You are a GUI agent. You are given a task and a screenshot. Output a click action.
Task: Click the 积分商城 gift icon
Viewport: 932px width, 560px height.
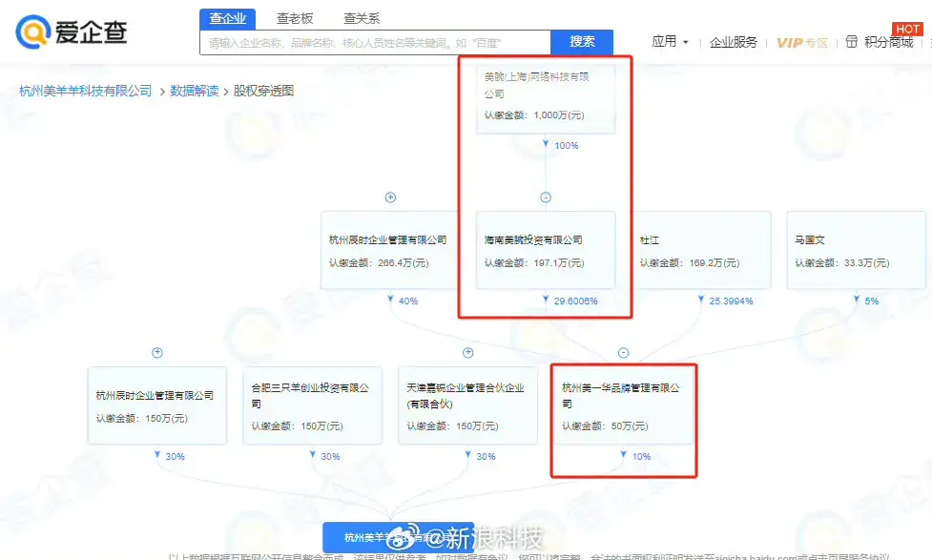pyautogui.click(x=852, y=42)
